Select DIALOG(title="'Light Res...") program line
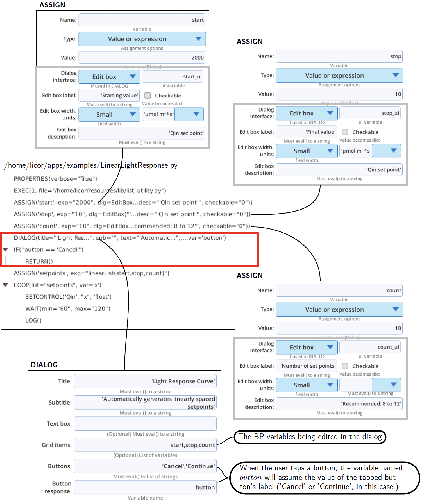The width and height of the screenshot is (422, 504). [x=120, y=238]
